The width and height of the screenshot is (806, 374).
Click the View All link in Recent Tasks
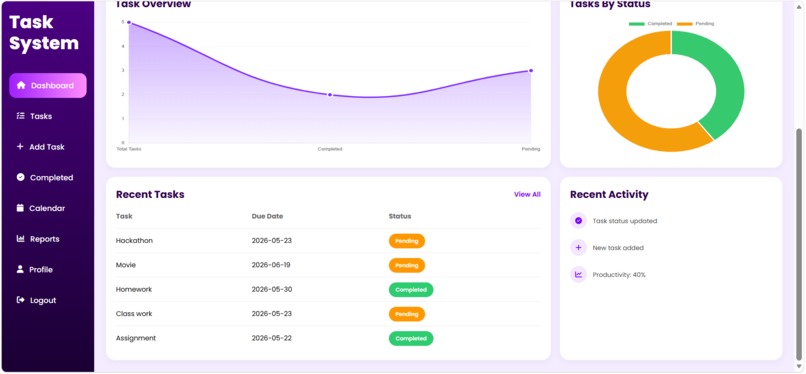527,194
